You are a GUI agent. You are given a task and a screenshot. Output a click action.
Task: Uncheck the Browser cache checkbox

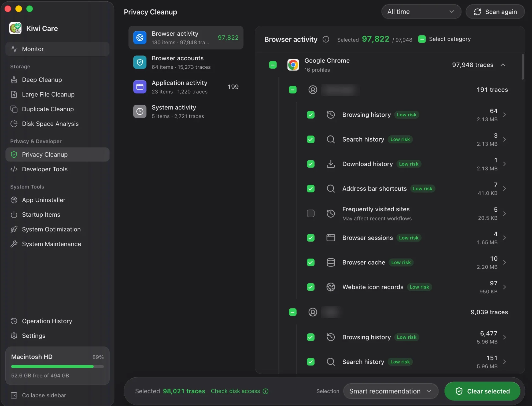point(311,263)
